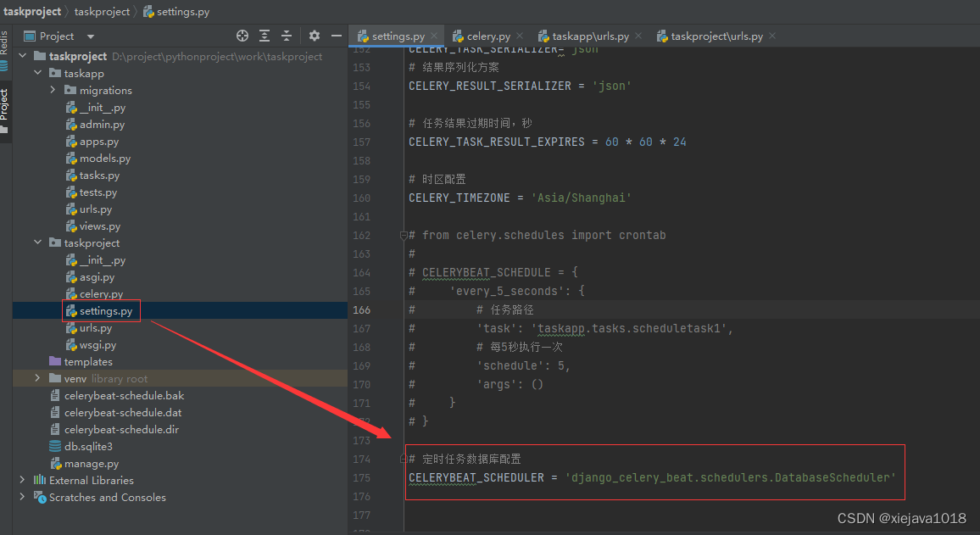Select manage.py in the project tree

pos(91,464)
